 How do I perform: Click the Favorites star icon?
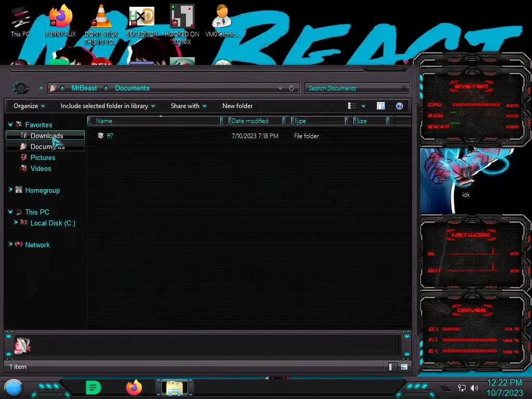pyautogui.click(x=19, y=124)
